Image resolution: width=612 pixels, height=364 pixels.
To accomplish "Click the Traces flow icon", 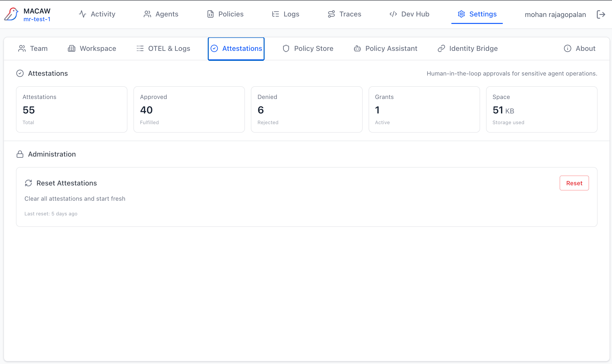I will pyautogui.click(x=331, y=14).
